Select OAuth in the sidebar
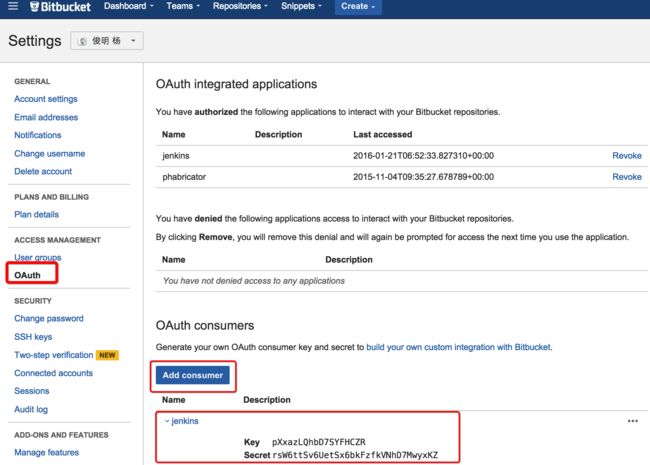The width and height of the screenshot is (650, 465). [x=27, y=275]
